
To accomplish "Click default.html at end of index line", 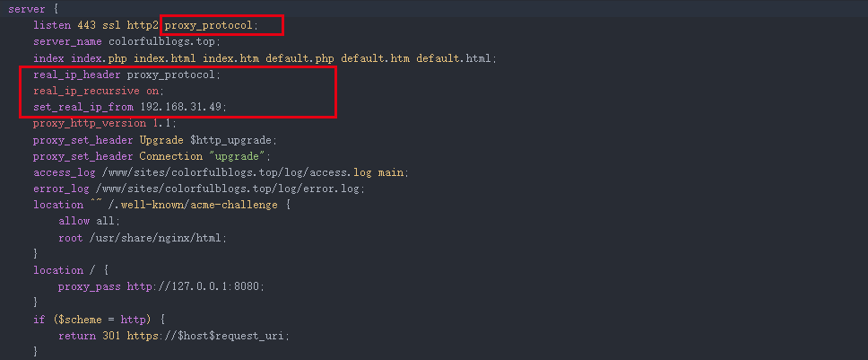I will [x=454, y=58].
